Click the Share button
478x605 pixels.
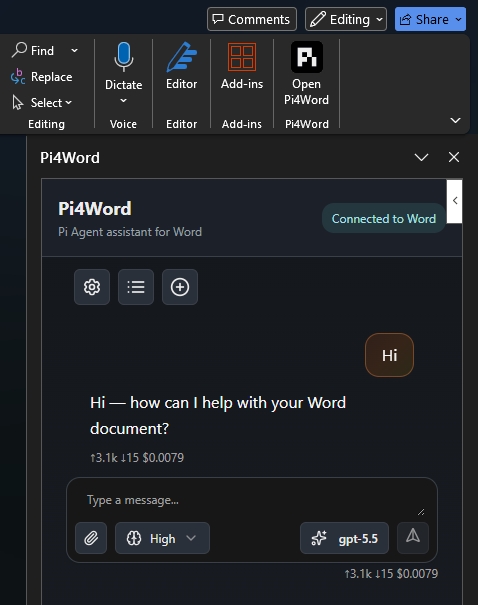click(424, 19)
